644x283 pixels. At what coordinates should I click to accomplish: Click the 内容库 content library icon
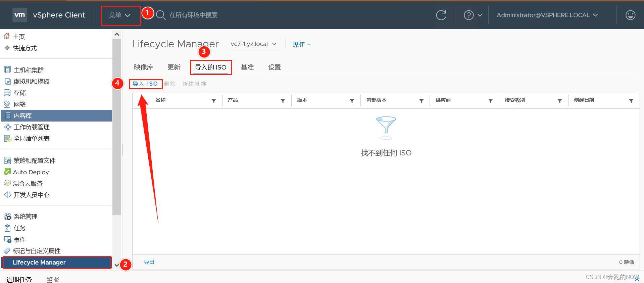pyautogui.click(x=8, y=116)
